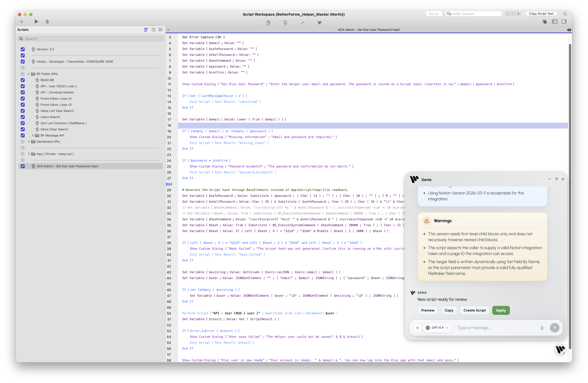This screenshot has height=383, width=588.
Task: Expand the BF Message API folder
Action: click(x=33, y=136)
